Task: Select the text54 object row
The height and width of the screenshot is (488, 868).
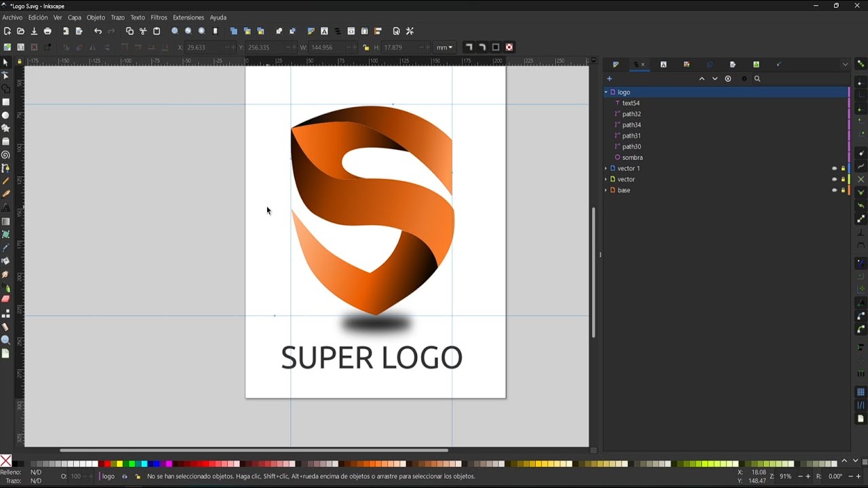Action: [x=725, y=103]
